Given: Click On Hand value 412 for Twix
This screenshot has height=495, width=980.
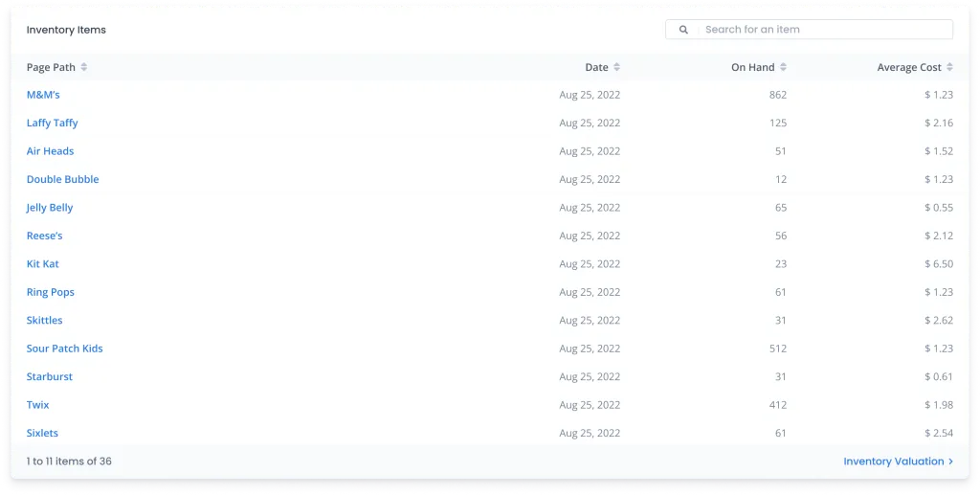Looking at the screenshot, I should [x=778, y=404].
